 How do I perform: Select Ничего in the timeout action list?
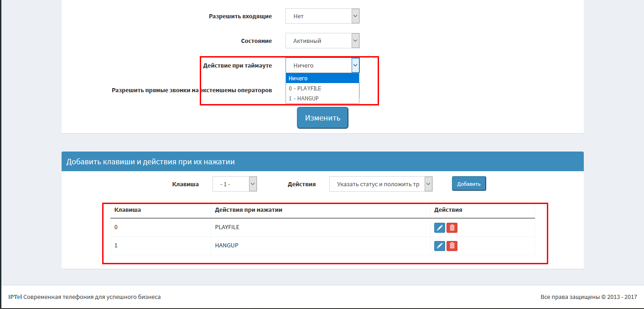click(x=322, y=79)
